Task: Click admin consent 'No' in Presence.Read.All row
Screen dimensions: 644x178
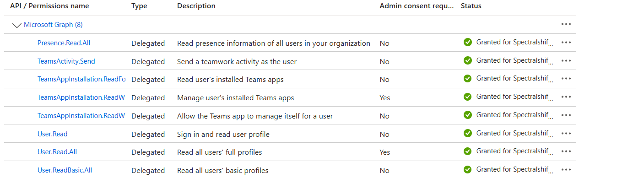Action: pos(384,43)
